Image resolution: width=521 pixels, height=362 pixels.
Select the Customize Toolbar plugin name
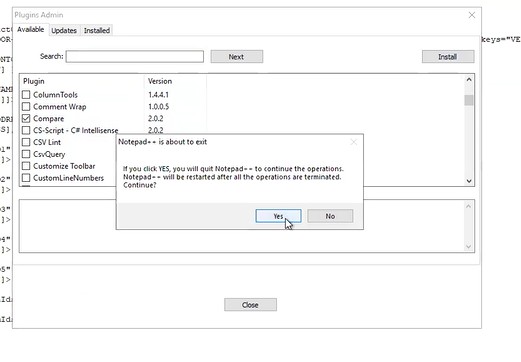coord(64,166)
